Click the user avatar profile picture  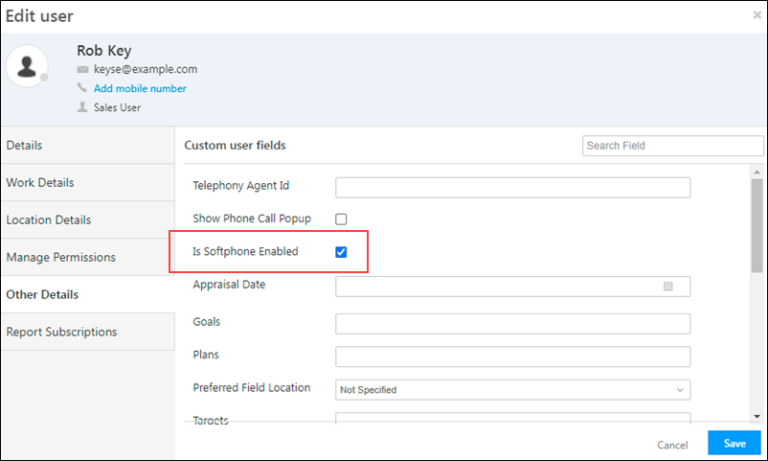28,66
